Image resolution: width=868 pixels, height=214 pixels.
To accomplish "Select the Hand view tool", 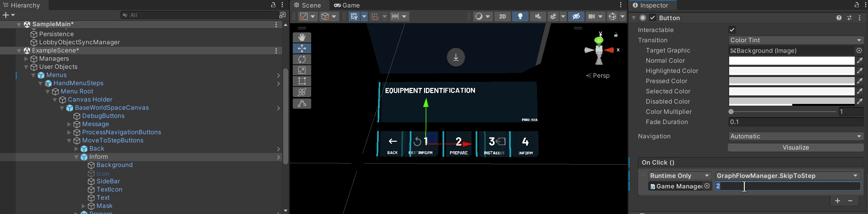I will point(302,37).
